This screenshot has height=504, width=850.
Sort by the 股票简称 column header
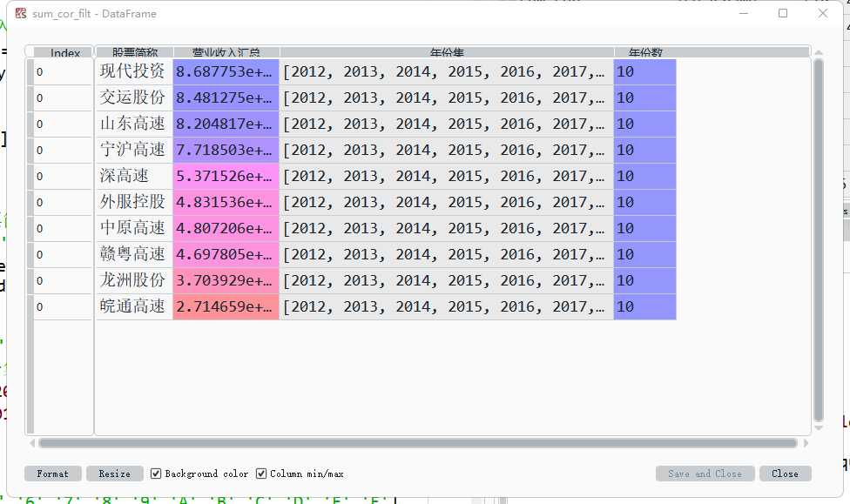coord(135,52)
